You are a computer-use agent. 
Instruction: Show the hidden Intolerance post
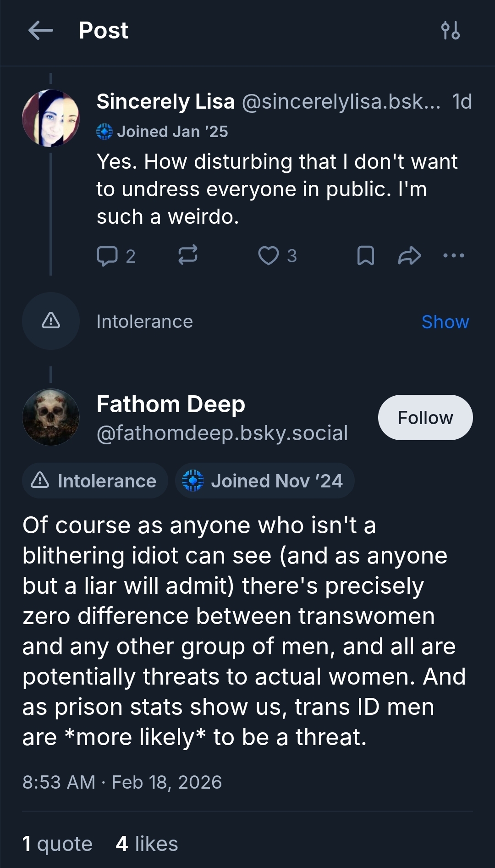pyautogui.click(x=445, y=322)
